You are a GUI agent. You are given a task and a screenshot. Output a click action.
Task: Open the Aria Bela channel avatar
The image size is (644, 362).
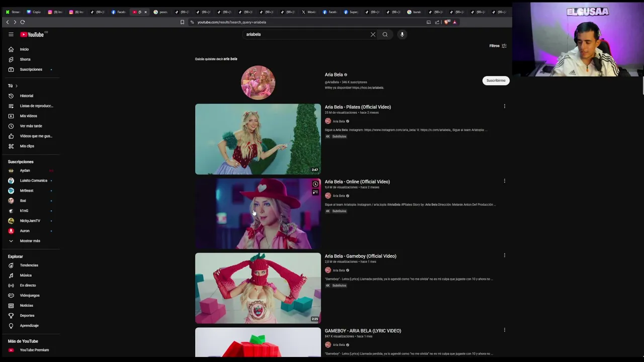click(258, 82)
